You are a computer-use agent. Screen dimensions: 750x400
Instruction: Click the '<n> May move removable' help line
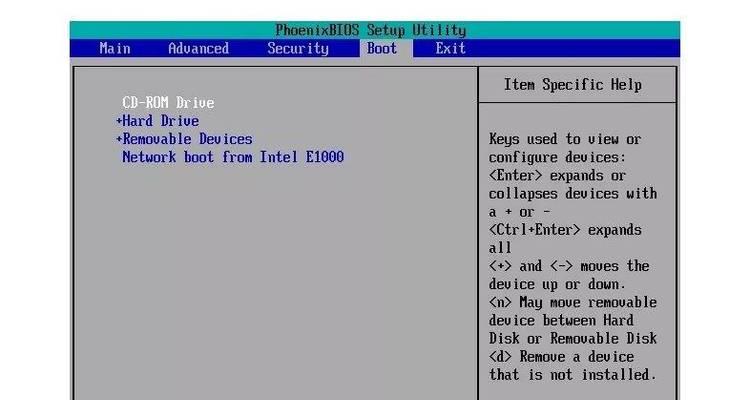573,302
